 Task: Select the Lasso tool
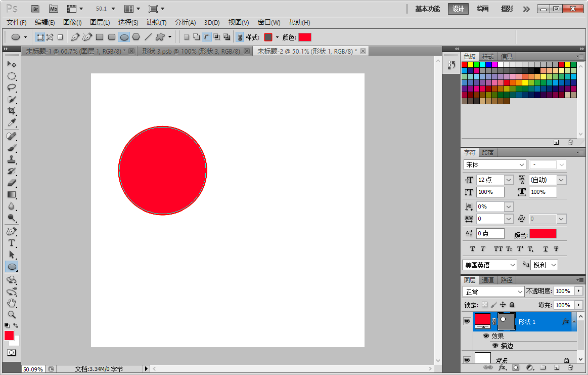tap(12, 88)
